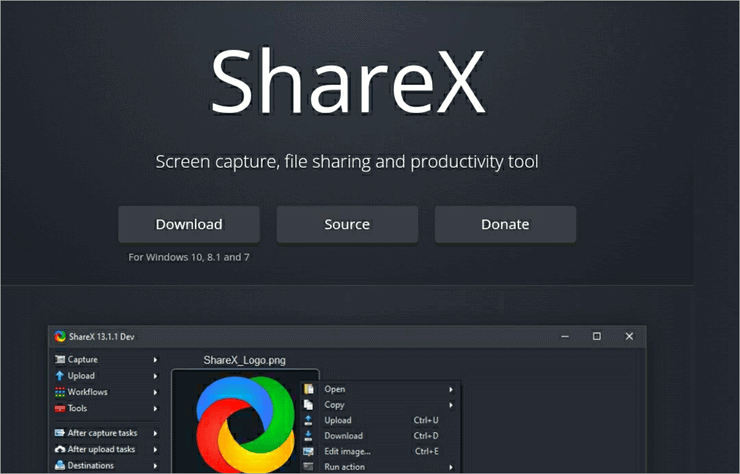Click the Workflows grid icon
Viewport: 740px width, 474px height.
[60, 392]
